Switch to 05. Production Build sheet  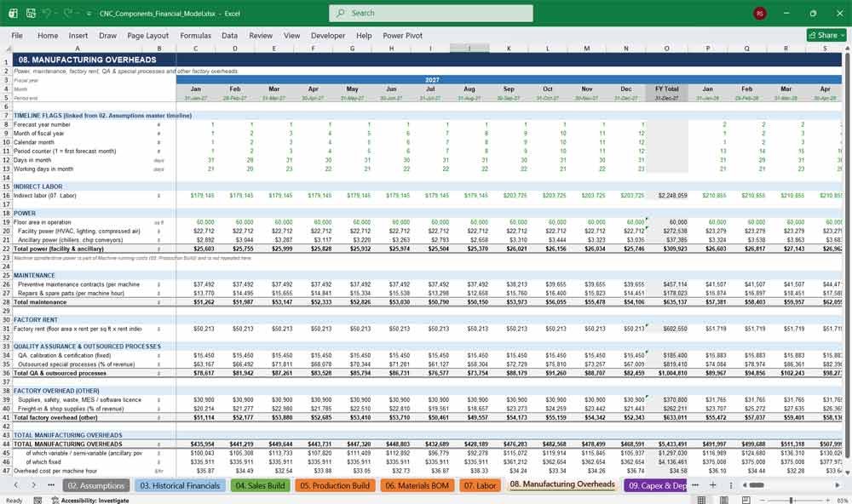tap(335, 485)
